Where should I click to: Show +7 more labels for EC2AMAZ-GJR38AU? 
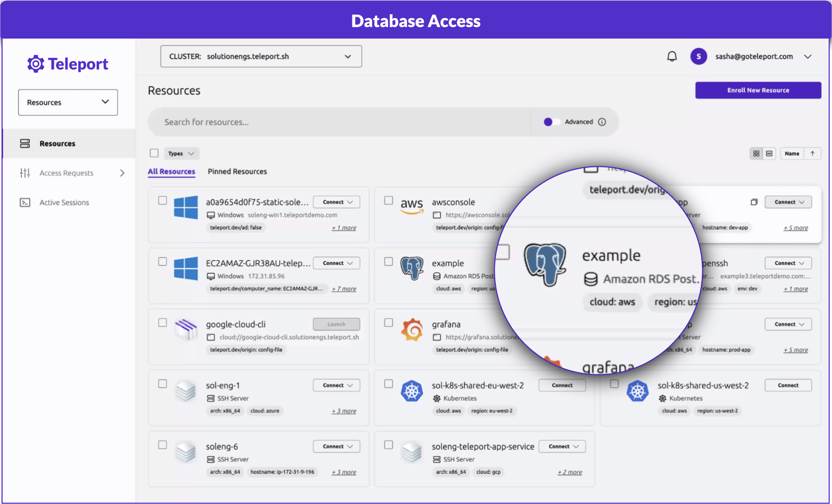pos(344,289)
